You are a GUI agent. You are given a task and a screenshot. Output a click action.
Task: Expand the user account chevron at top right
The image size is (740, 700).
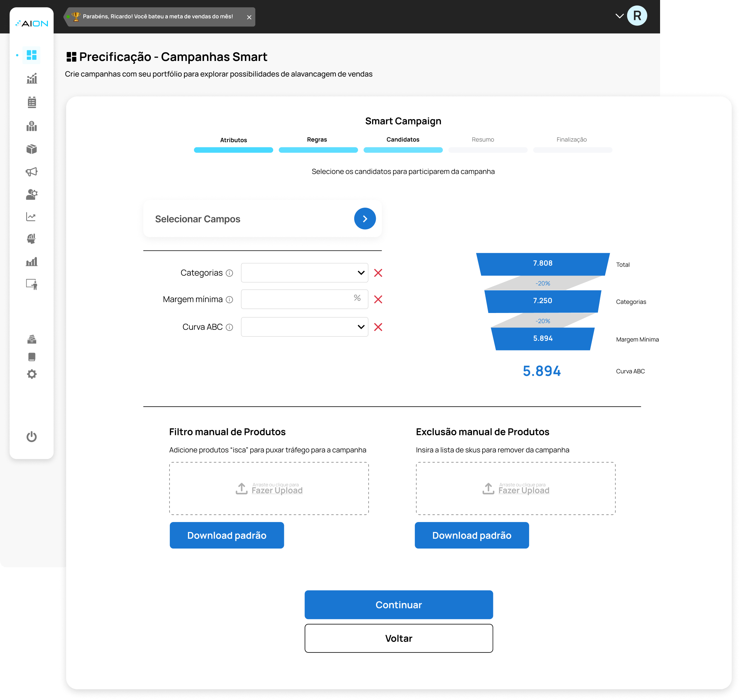pos(619,16)
